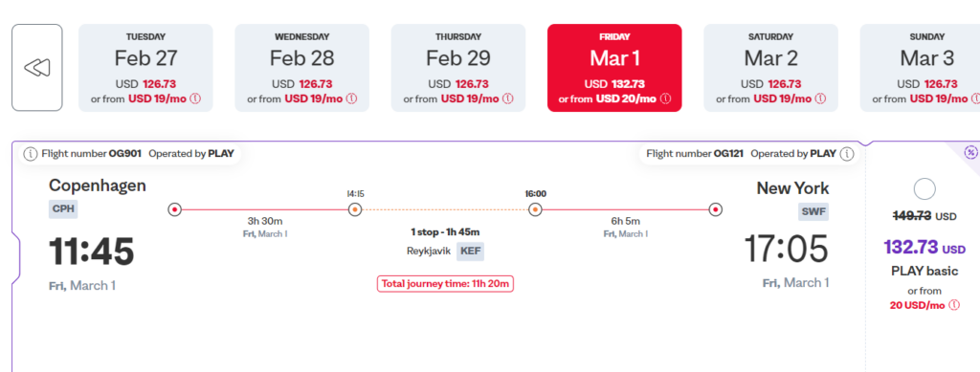Select the Saturday Mar 2 date tab

771,67
